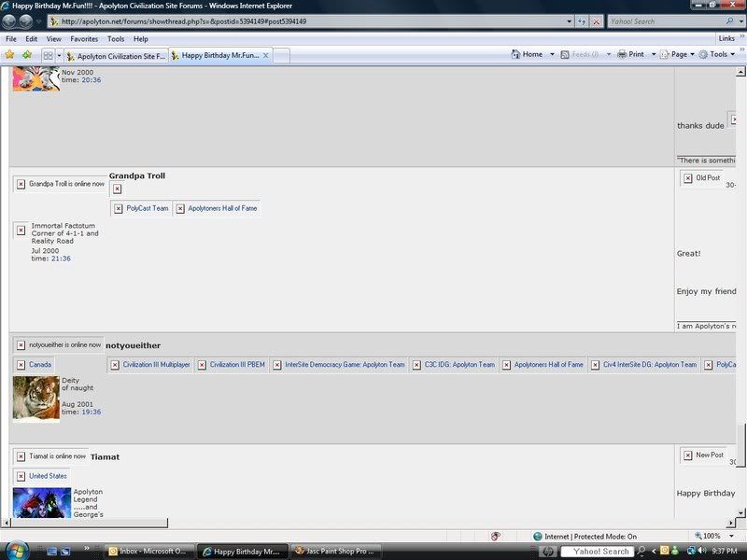The image size is (747, 560).
Task: Open the zoom level dropdown in status bar
Action: click(731, 536)
